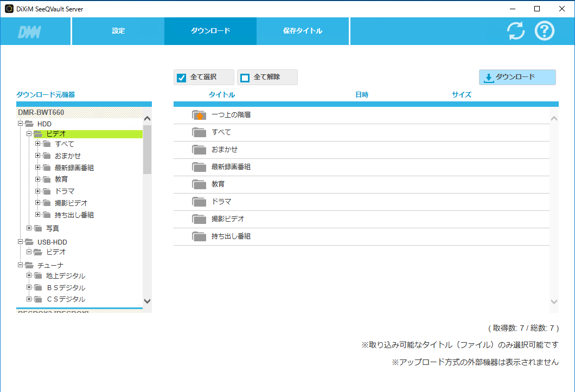Screen dimensions: 575x392
Task: Click the 全て解除 checkbox
Action: 245,78
